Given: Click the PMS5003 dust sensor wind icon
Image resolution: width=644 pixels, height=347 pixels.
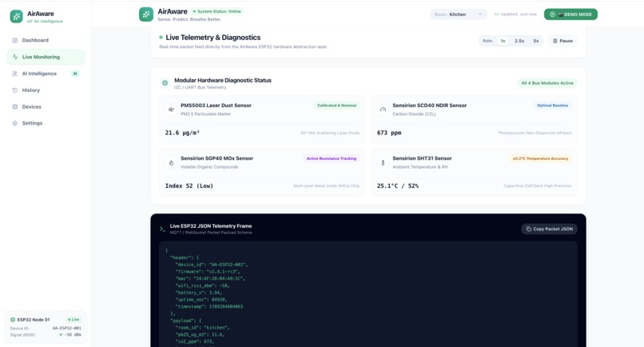Looking at the screenshot, I should [x=171, y=110].
